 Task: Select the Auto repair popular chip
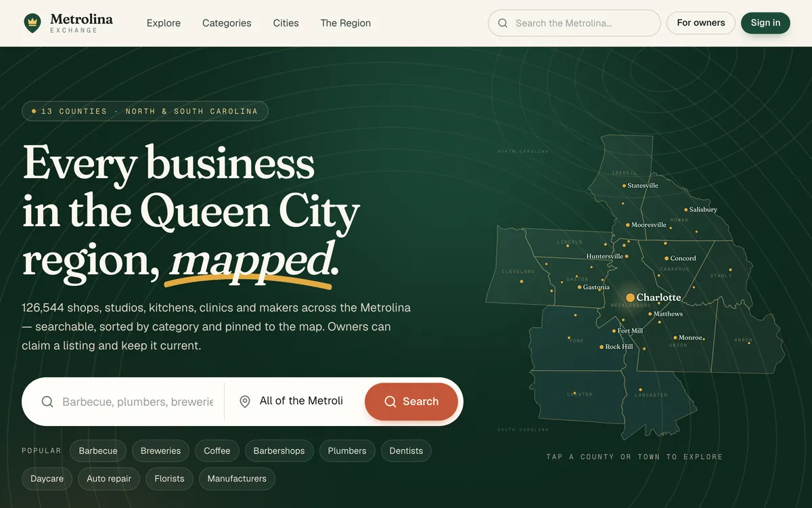click(x=109, y=479)
